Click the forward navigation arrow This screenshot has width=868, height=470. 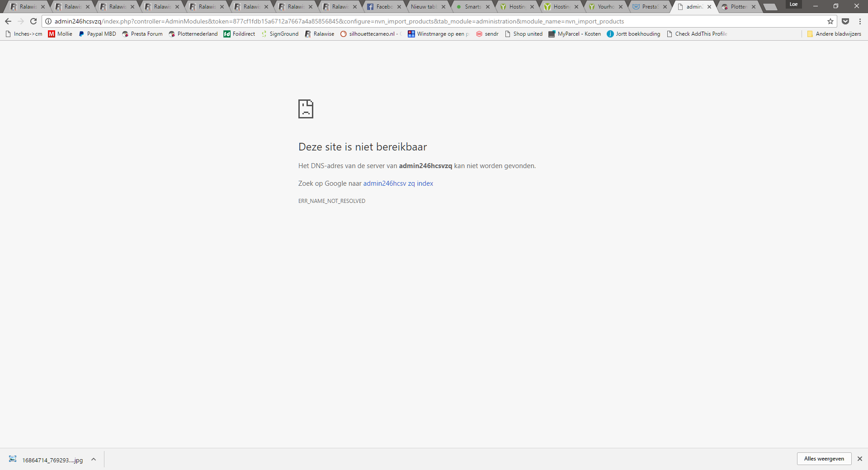21,21
